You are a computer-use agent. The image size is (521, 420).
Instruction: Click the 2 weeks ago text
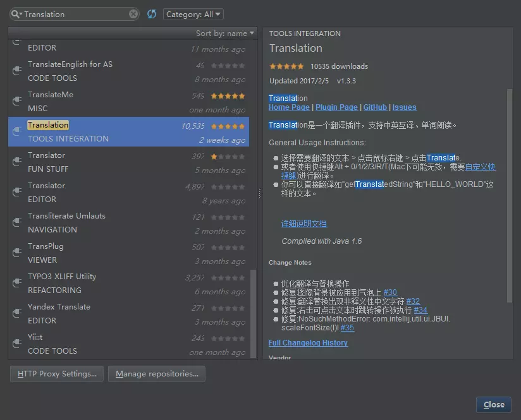click(222, 140)
